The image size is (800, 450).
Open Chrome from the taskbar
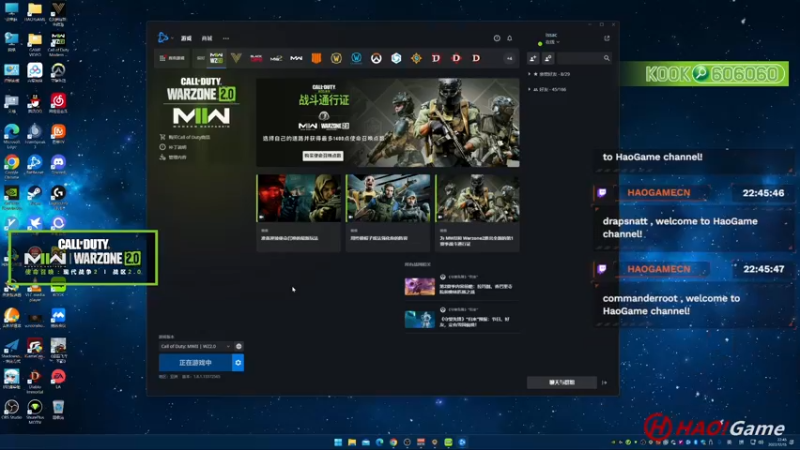pyautogui.click(x=393, y=442)
